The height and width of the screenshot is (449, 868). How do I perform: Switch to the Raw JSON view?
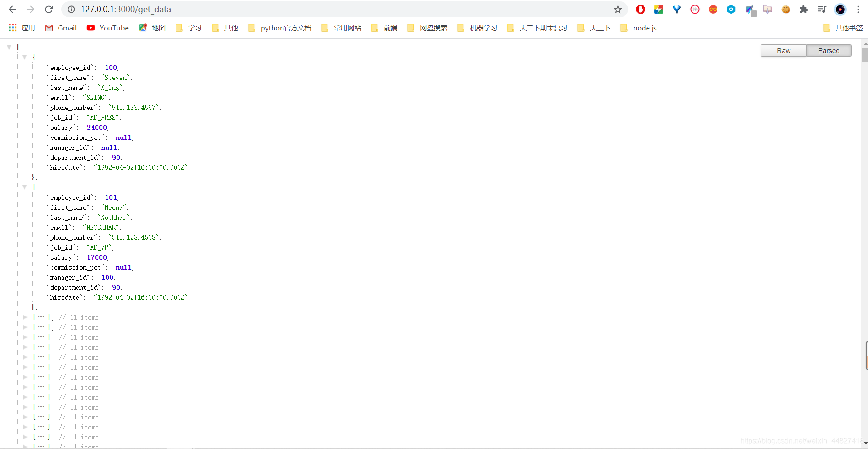(x=783, y=50)
